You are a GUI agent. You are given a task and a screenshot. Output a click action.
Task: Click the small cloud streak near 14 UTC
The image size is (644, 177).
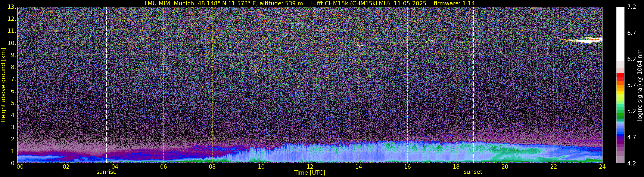[x=360, y=45]
